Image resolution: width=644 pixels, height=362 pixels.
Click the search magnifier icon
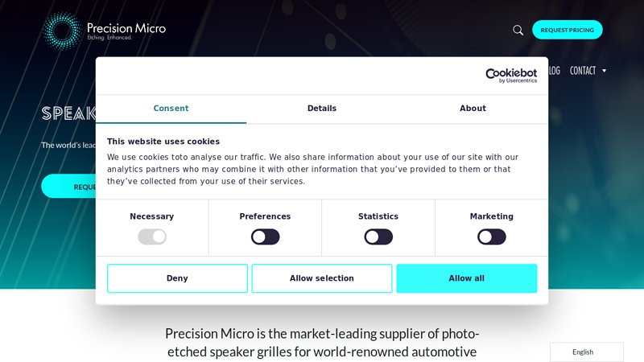pos(518,31)
